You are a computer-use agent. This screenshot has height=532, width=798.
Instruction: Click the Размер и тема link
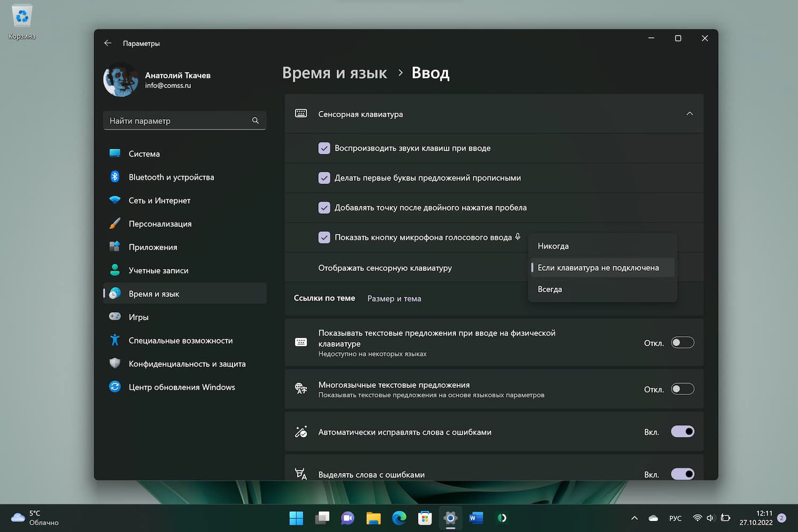pos(394,298)
